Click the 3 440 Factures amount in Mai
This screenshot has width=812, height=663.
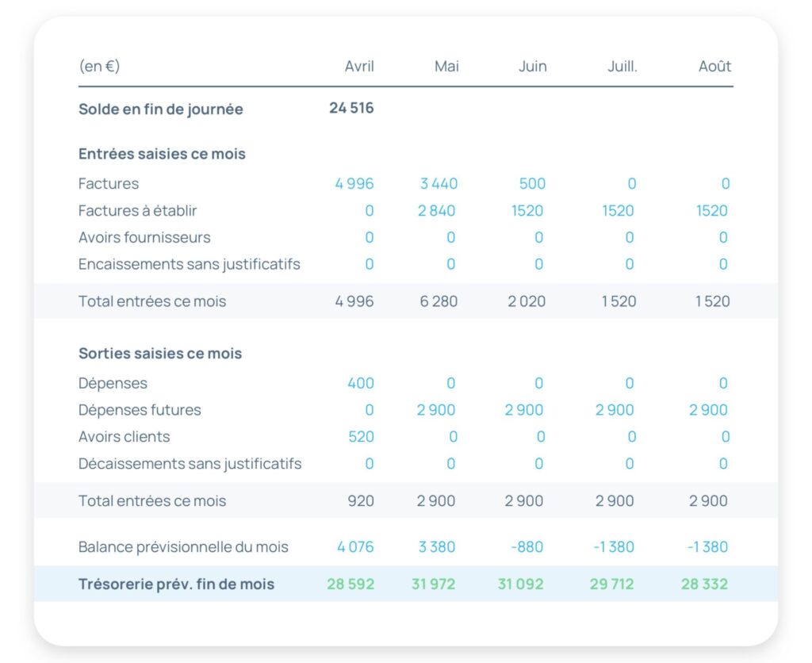(x=439, y=184)
